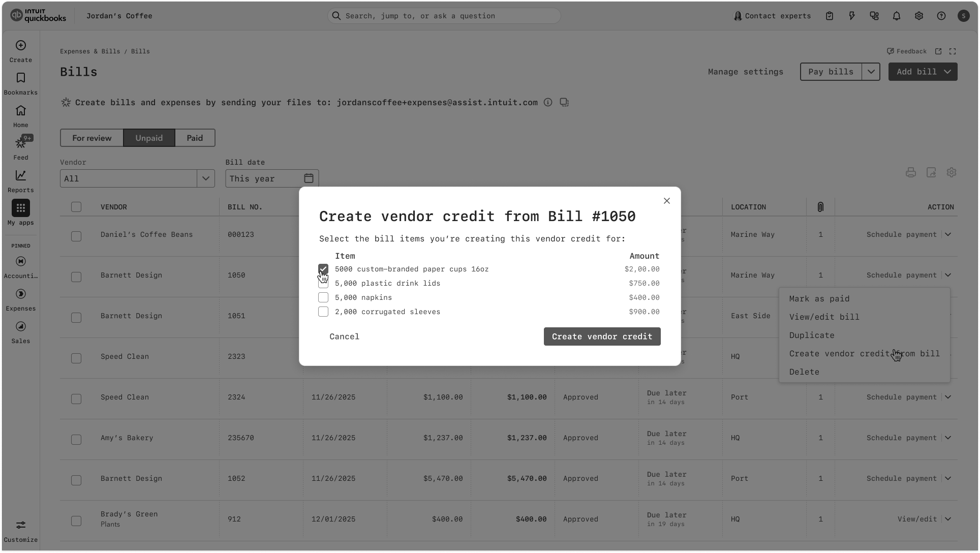
Task: Click the QuickBooks logo
Action: [38, 16]
